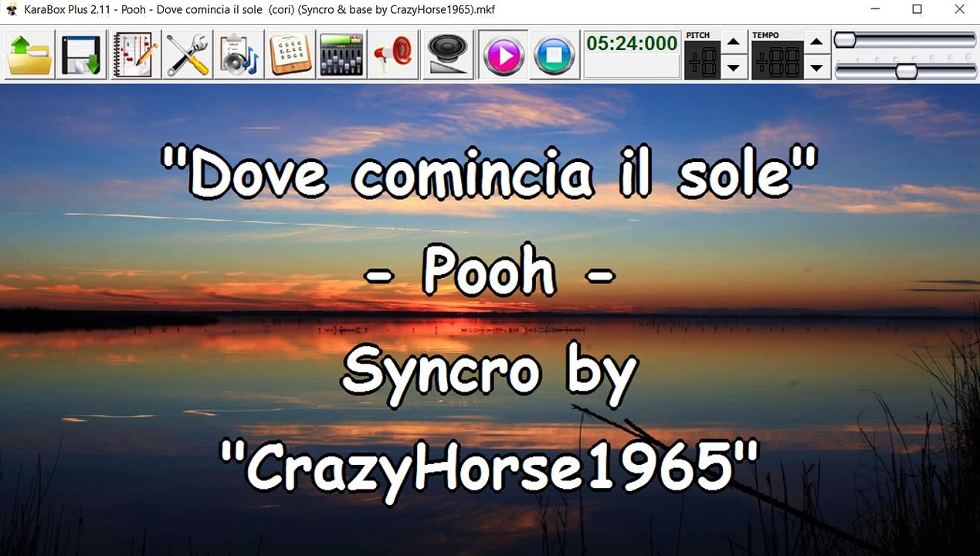Maximize the KaraBox Plus window
Image resolution: width=980 pixels, height=556 pixels.
tap(917, 10)
